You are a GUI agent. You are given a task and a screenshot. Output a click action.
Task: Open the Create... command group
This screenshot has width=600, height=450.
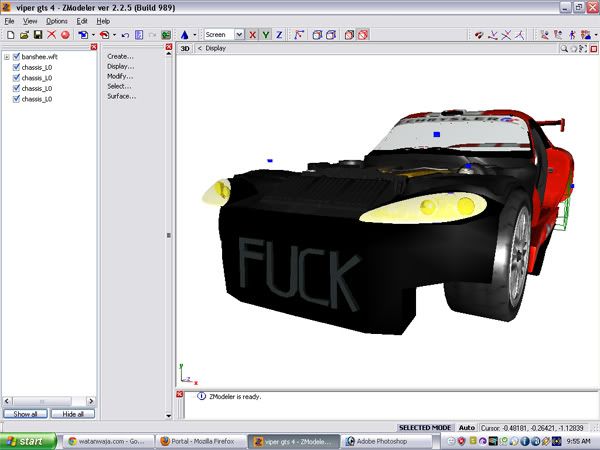[120, 56]
